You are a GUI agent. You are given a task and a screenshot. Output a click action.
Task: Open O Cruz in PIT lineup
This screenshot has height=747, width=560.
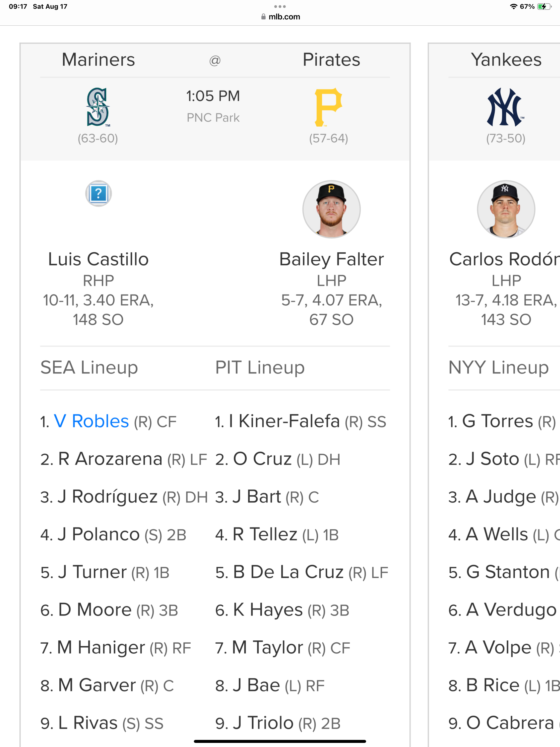click(262, 459)
